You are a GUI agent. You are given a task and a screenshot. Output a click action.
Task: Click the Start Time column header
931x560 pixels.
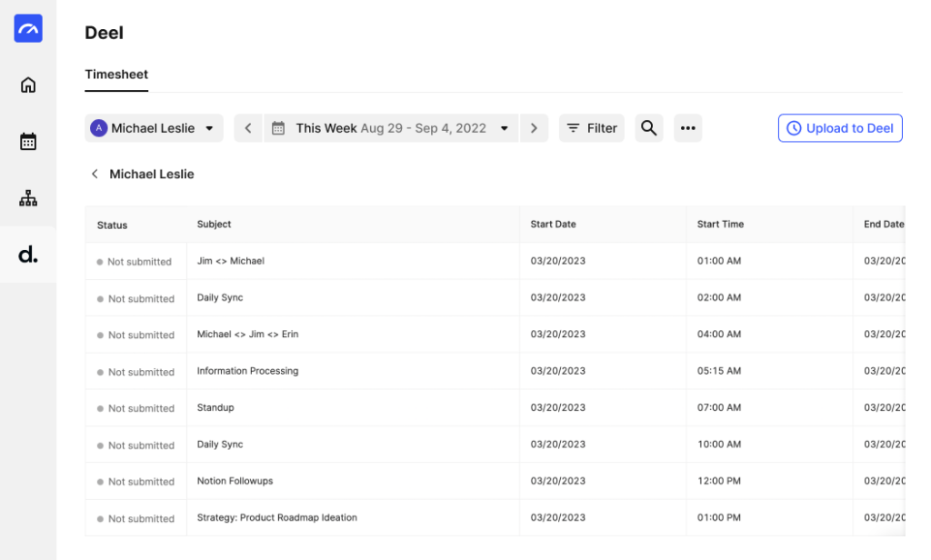[x=720, y=225]
